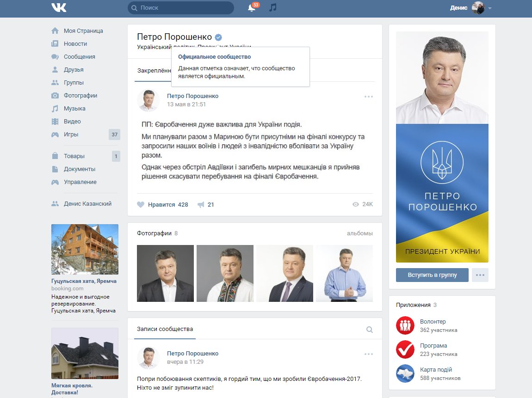Open the Програма app checkmark icon
532x398 pixels.
pyautogui.click(x=405, y=349)
